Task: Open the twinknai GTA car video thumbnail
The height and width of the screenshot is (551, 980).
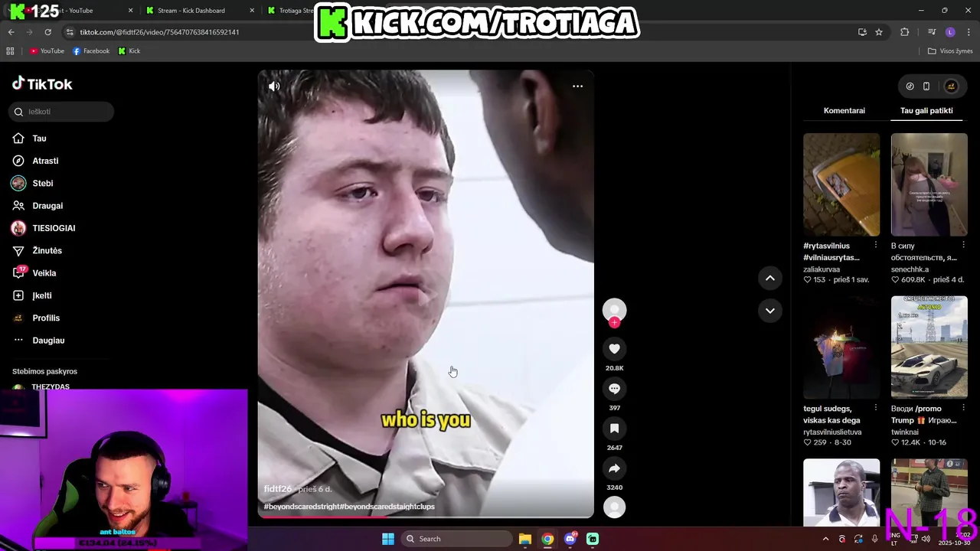Action: pyautogui.click(x=929, y=347)
